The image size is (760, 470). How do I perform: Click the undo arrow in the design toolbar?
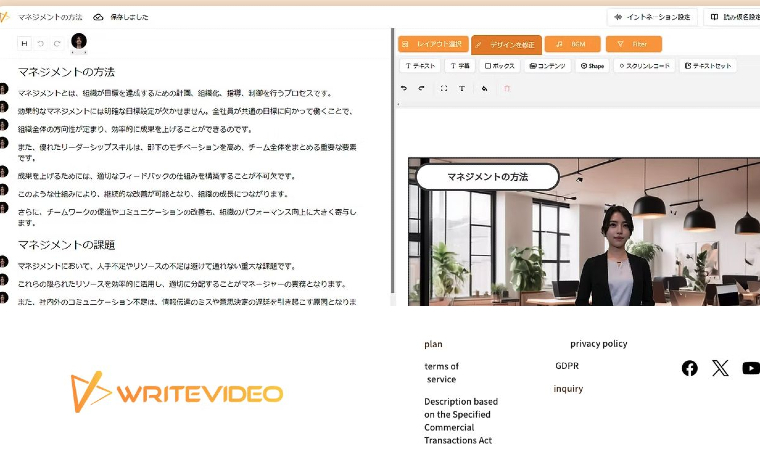404,88
